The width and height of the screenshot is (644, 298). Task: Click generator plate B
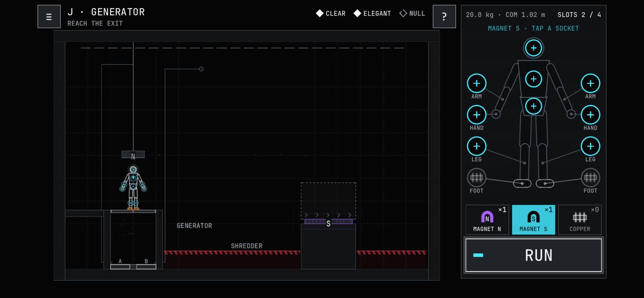pyautogui.click(x=146, y=267)
